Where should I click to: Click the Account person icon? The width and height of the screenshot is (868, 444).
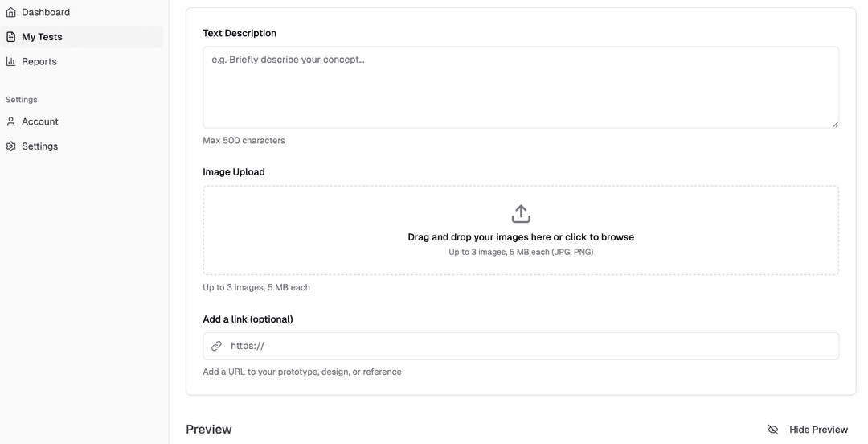pyautogui.click(x=11, y=121)
